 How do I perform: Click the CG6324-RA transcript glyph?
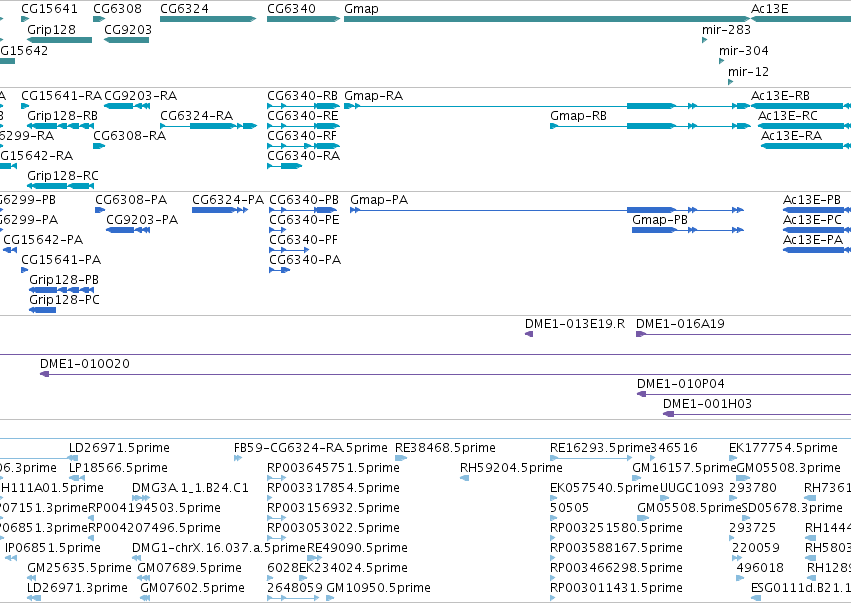[x=208, y=126]
